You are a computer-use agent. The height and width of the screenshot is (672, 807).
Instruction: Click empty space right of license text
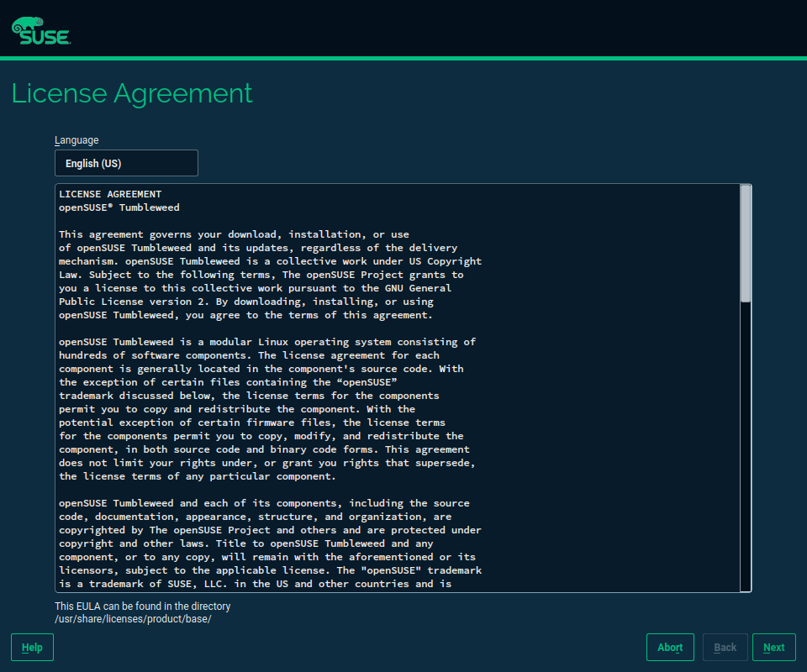(x=614, y=378)
